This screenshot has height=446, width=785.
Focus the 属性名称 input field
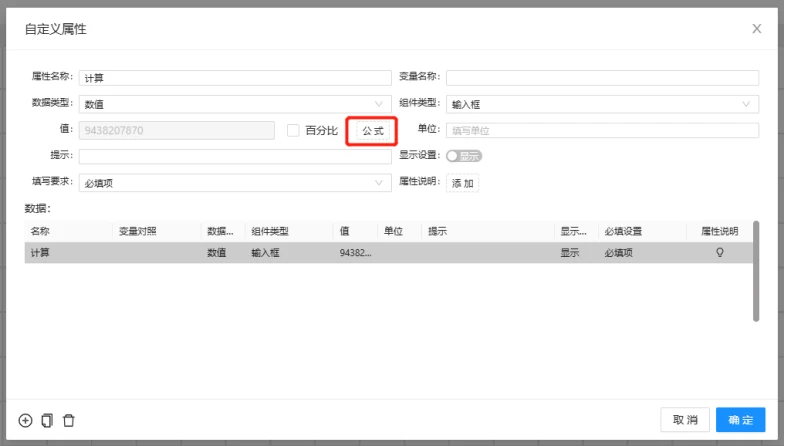pos(235,78)
